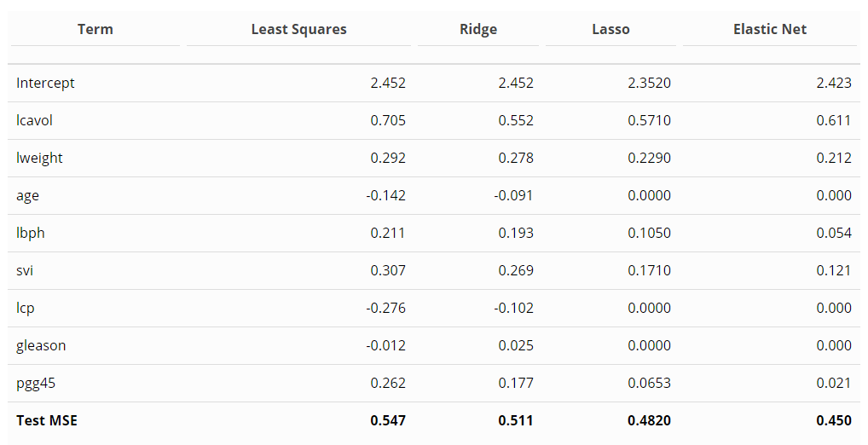Click the Elastic Net Test MSE value 0.450
Image resolution: width=868 pixels, height=445 pixels.
pyautogui.click(x=833, y=420)
